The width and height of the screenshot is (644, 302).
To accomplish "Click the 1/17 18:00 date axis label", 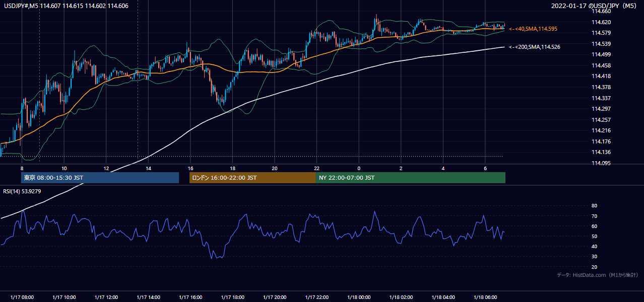I will click(x=232, y=297).
